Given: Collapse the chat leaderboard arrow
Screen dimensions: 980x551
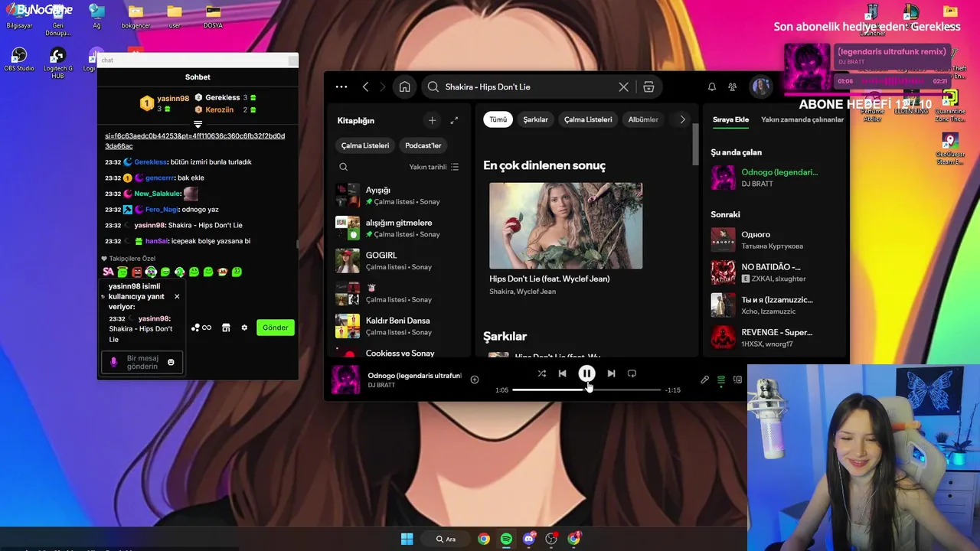Looking at the screenshot, I should [x=198, y=124].
